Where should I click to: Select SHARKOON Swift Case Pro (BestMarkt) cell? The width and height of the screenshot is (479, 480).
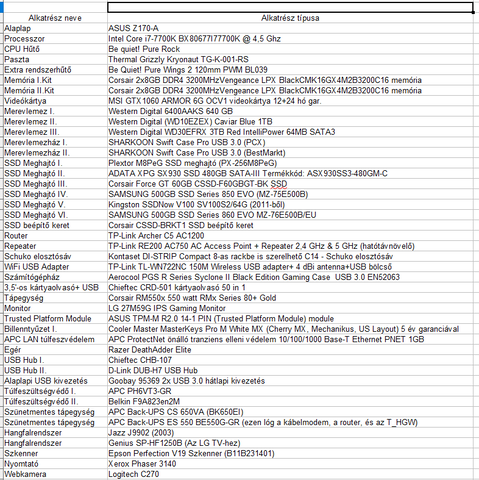[290, 153]
